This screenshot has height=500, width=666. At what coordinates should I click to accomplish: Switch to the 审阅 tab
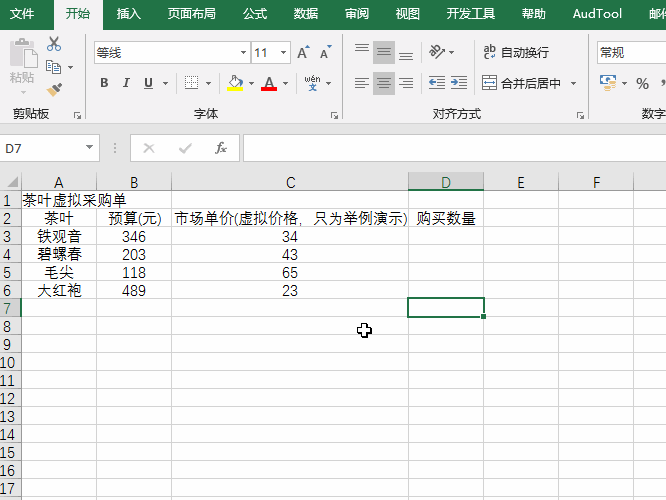click(x=357, y=14)
